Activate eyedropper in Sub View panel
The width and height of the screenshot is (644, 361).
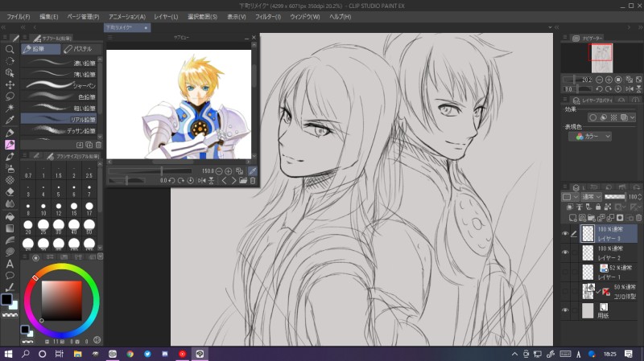tap(253, 171)
